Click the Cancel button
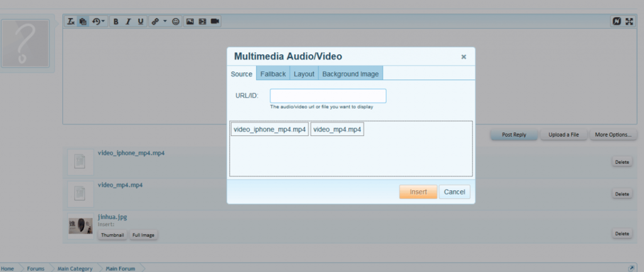644x272 pixels. pyautogui.click(x=454, y=192)
